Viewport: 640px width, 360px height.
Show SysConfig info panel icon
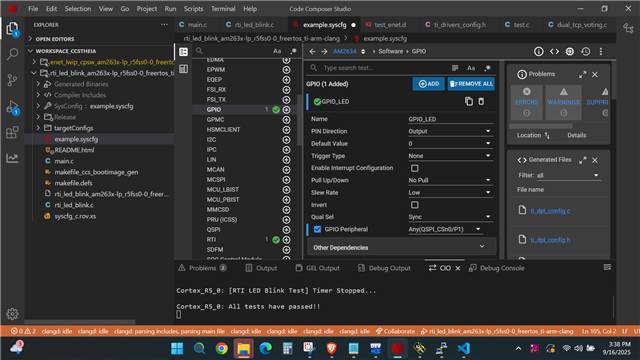tap(539, 51)
